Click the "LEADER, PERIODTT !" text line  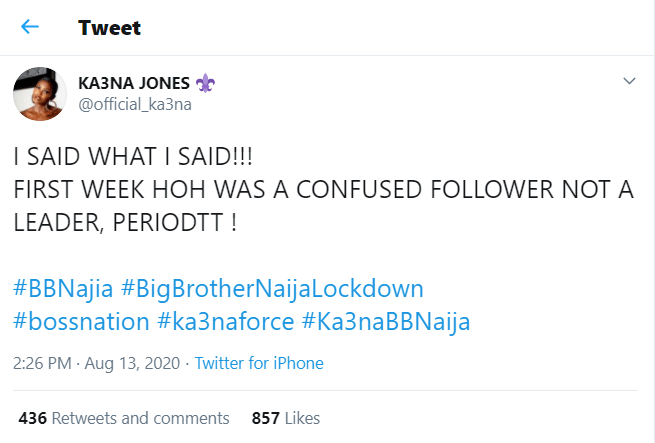[125, 223]
